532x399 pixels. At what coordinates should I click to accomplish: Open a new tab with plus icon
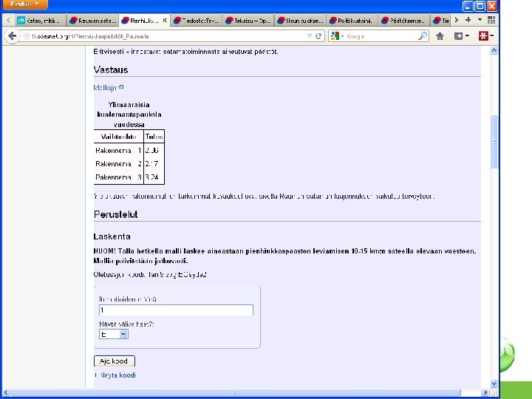468,20
